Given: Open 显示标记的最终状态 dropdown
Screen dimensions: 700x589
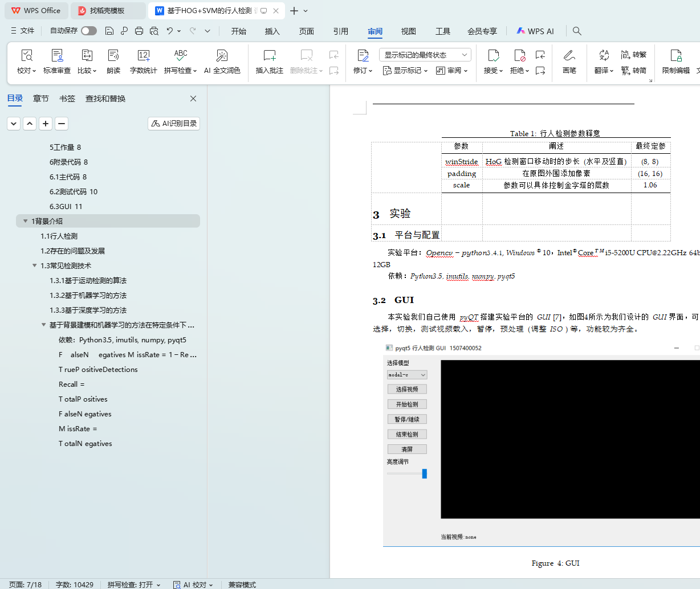Looking at the screenshot, I should coord(425,55).
